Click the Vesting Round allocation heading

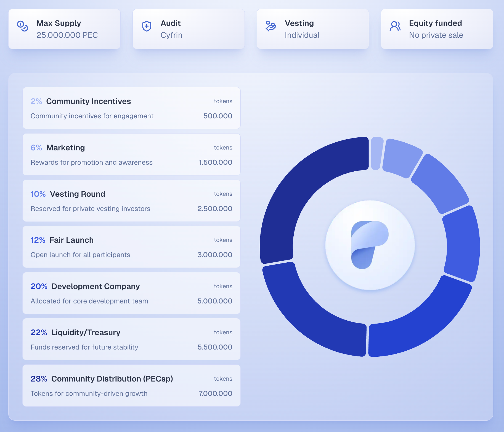point(77,194)
